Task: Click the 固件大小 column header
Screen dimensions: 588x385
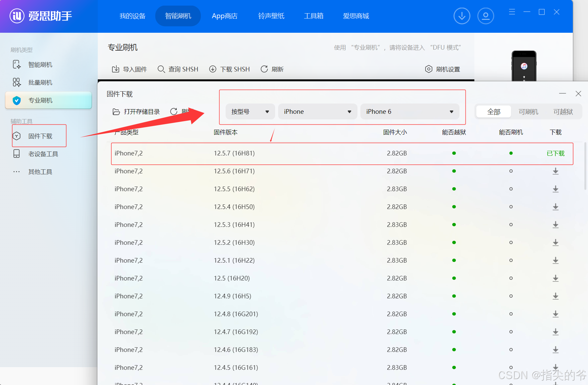Action: (x=395, y=132)
